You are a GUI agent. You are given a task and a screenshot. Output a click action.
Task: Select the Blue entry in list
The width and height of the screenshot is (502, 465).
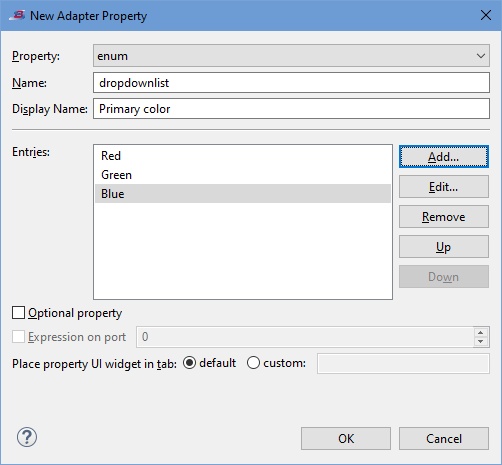[243, 194]
